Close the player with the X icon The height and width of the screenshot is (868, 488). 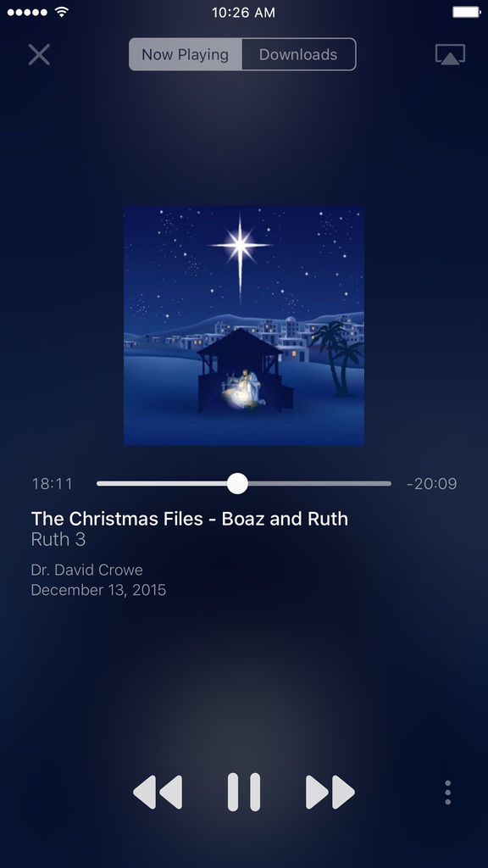pyautogui.click(x=39, y=55)
